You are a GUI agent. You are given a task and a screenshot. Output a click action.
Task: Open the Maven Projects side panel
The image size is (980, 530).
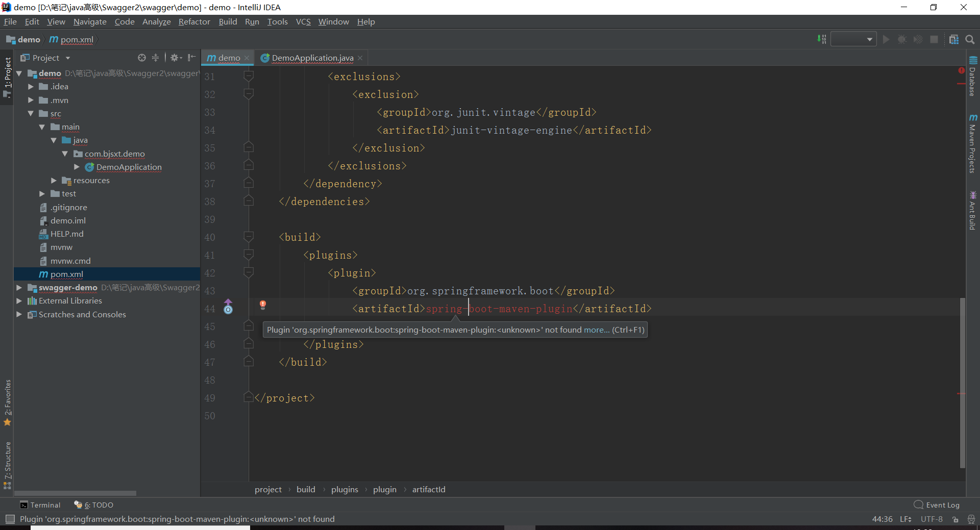973,144
